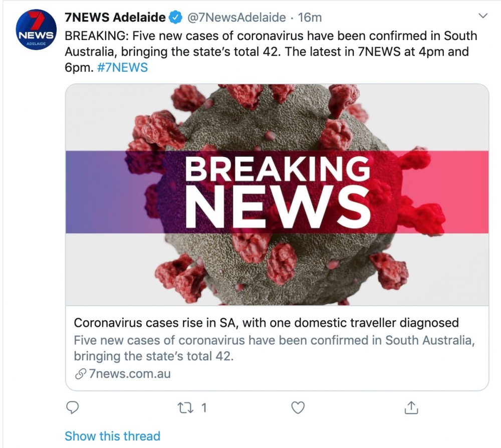Visit the 7news.com.au domain link
501x448 pixels.
point(129,374)
